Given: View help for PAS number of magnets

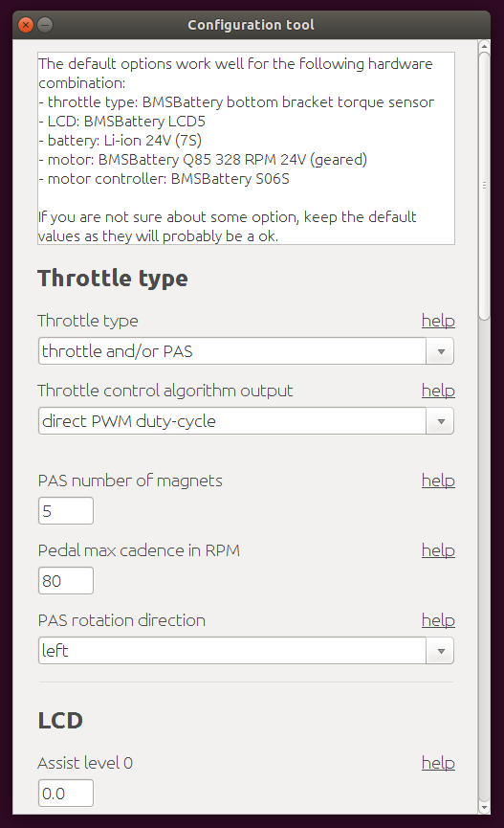Looking at the screenshot, I should coord(438,481).
